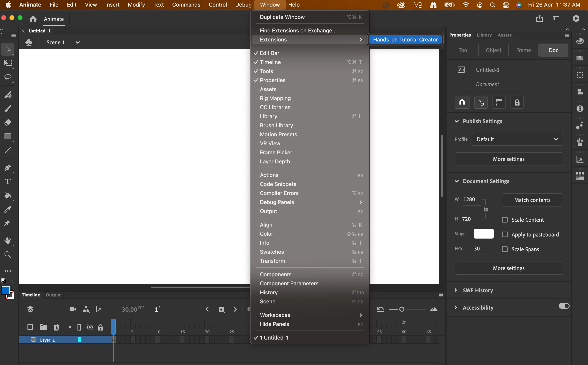588x365 pixels.
Task: Open the Profile Default dropdown
Action: 517,139
